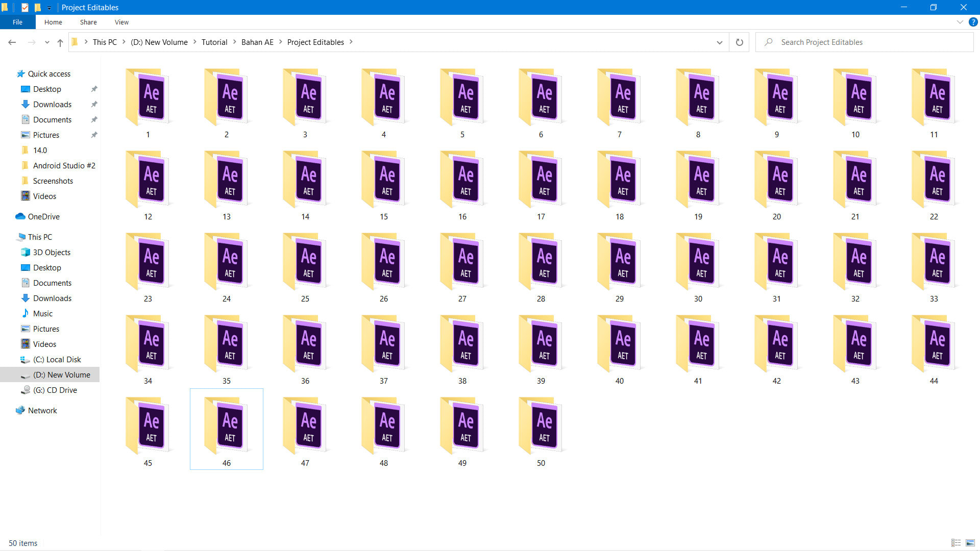Expand the ribbon with the chevron
The height and width of the screenshot is (551, 980).
click(960, 22)
